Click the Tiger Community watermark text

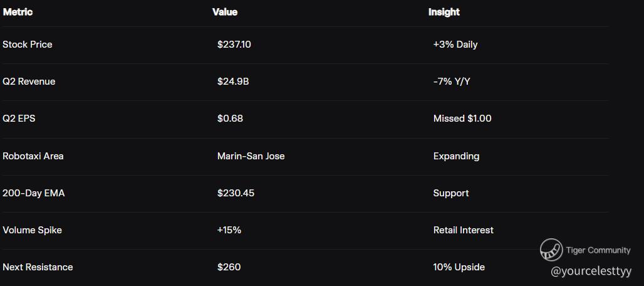pyautogui.click(x=598, y=250)
